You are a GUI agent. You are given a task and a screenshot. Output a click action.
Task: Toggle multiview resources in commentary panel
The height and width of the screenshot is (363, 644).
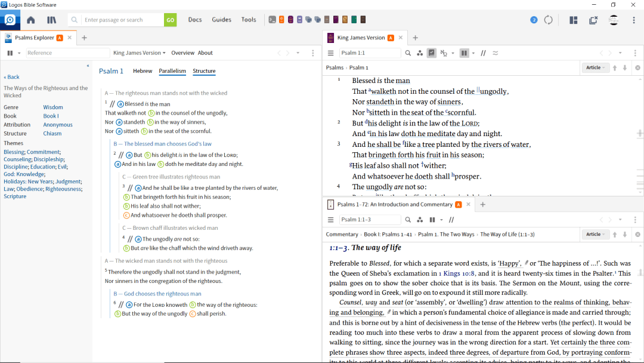[x=432, y=220]
